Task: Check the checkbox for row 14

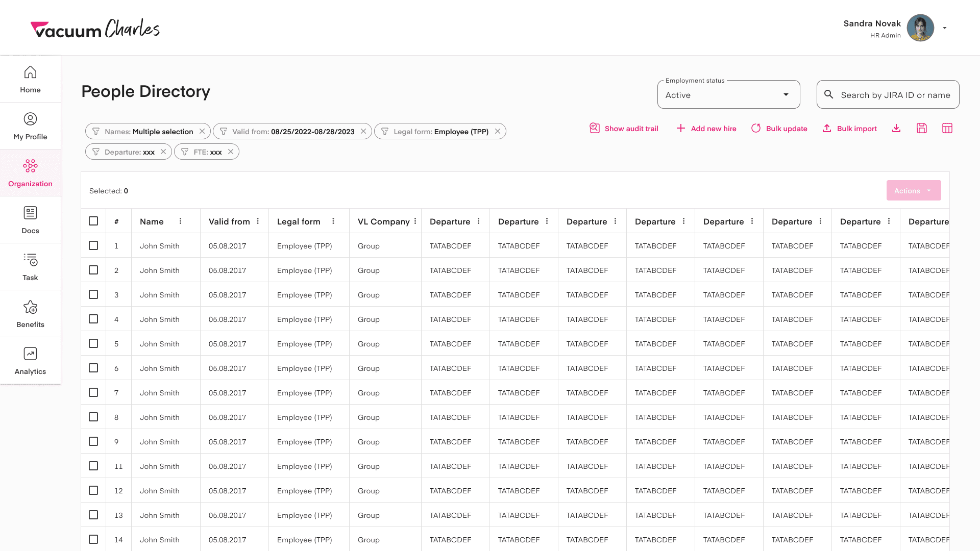Action: [93, 539]
